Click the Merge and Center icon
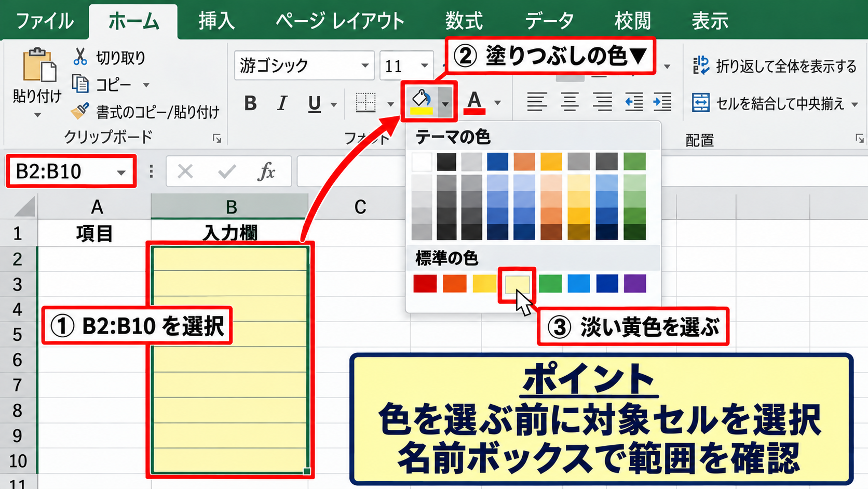This screenshot has width=868, height=489. [x=701, y=102]
